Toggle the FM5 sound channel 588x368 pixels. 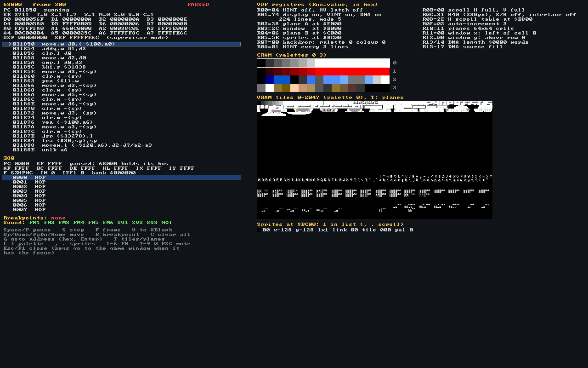tap(93, 223)
